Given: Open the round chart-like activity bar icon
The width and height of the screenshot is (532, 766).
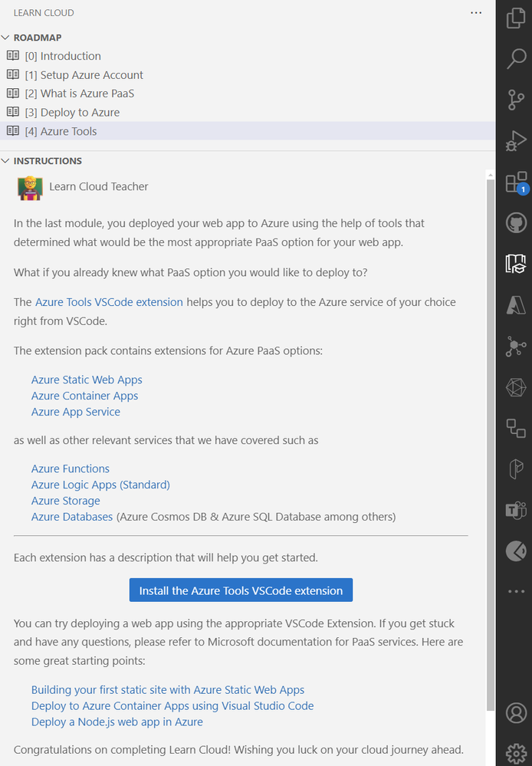Looking at the screenshot, I should pyautogui.click(x=516, y=551).
